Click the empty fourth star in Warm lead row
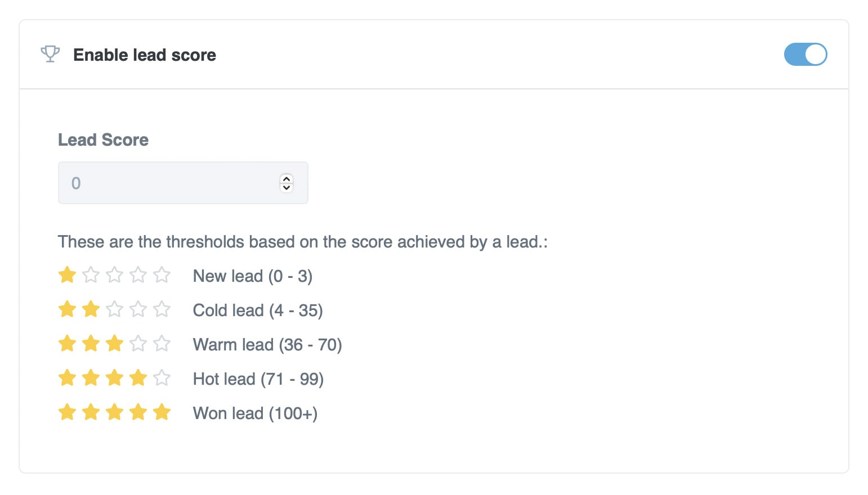The image size is (868, 495). pos(138,344)
